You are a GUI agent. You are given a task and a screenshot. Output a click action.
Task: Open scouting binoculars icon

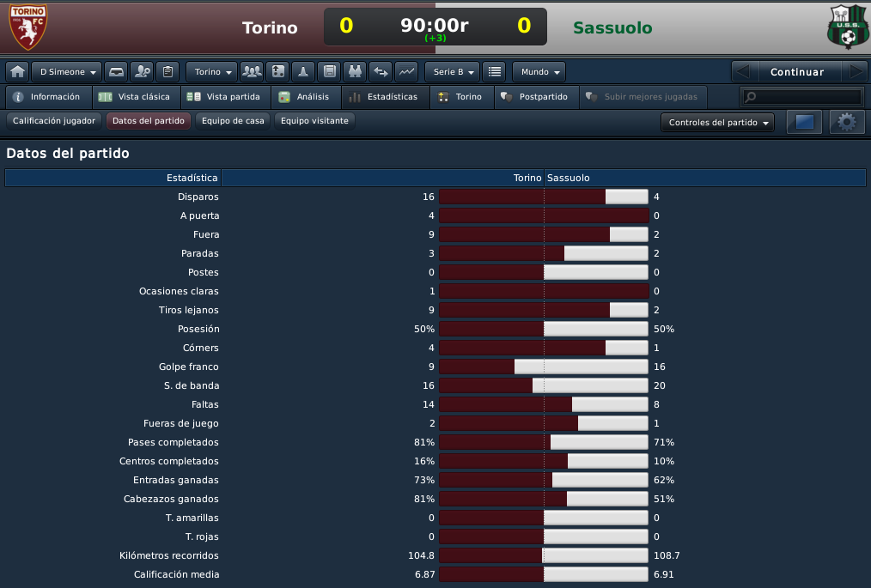(355, 71)
